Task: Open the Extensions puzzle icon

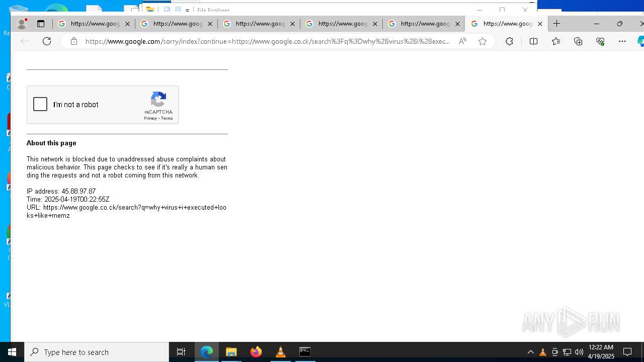Action: pos(509,41)
